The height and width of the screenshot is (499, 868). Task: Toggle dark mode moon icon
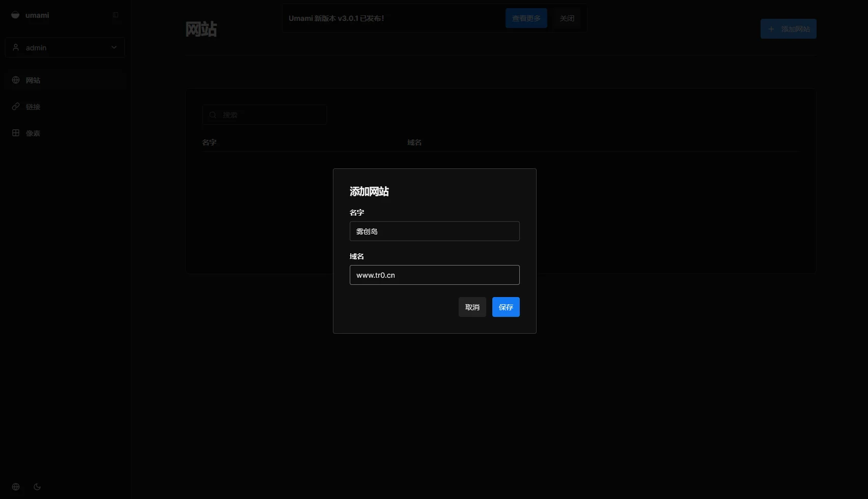coord(37,487)
